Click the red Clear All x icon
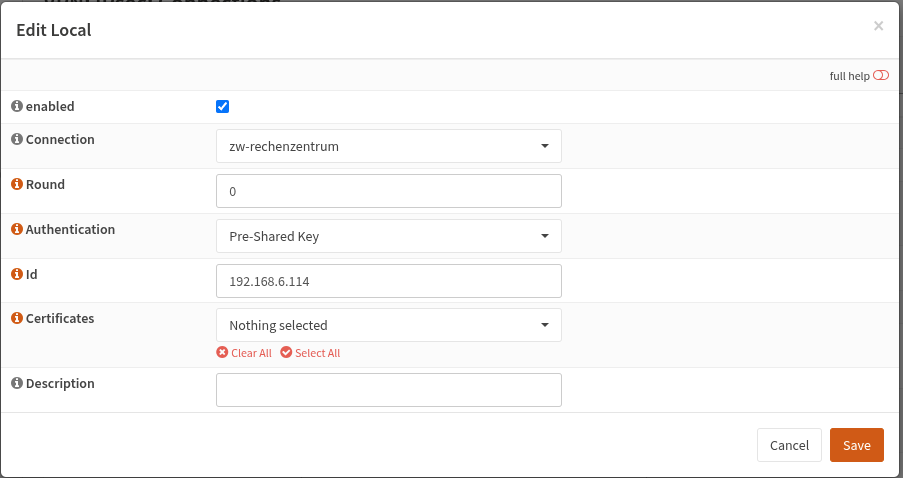This screenshot has width=903, height=478. pos(222,353)
